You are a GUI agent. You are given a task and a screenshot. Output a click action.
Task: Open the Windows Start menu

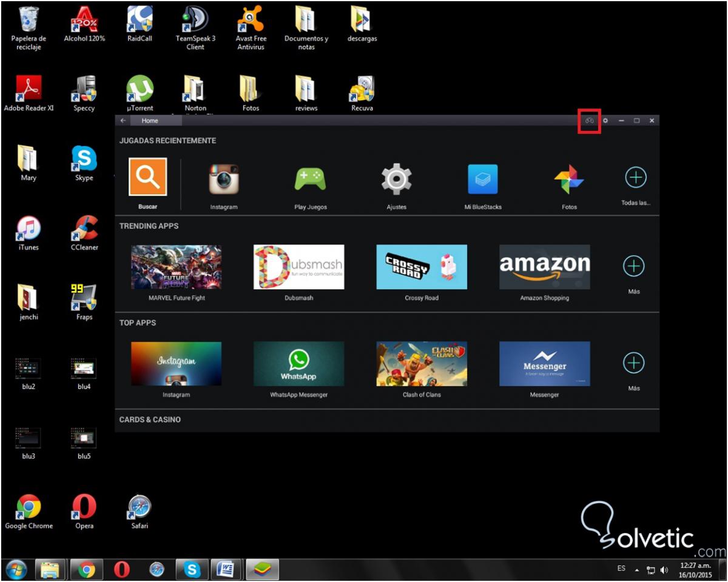pos(16,569)
